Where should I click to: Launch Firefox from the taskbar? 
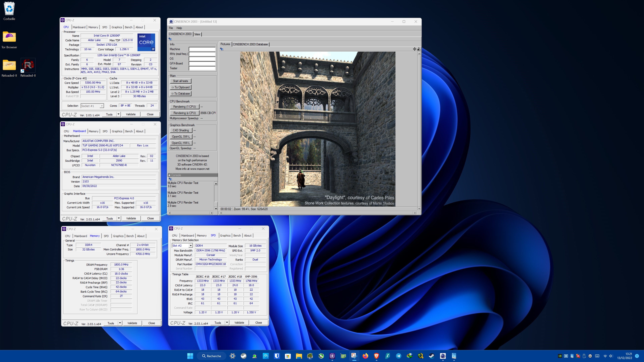(365, 356)
